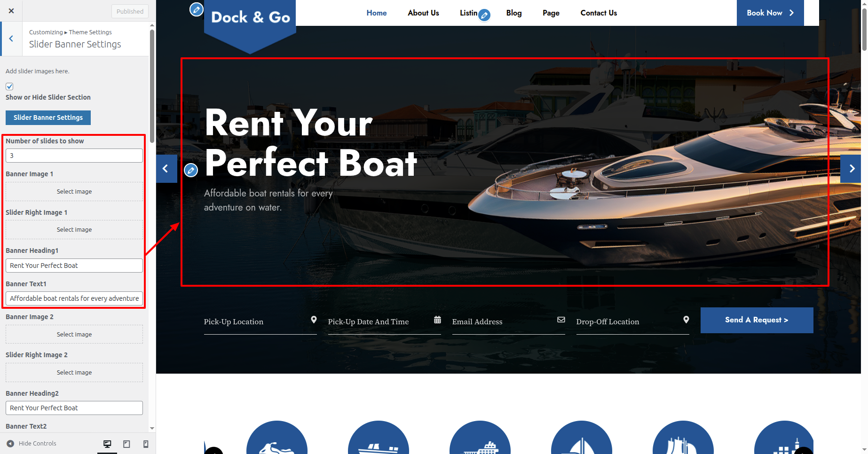The height and width of the screenshot is (454, 868).
Task: Click the customizer sidebar scrollbar down arrow
Action: tap(152, 429)
